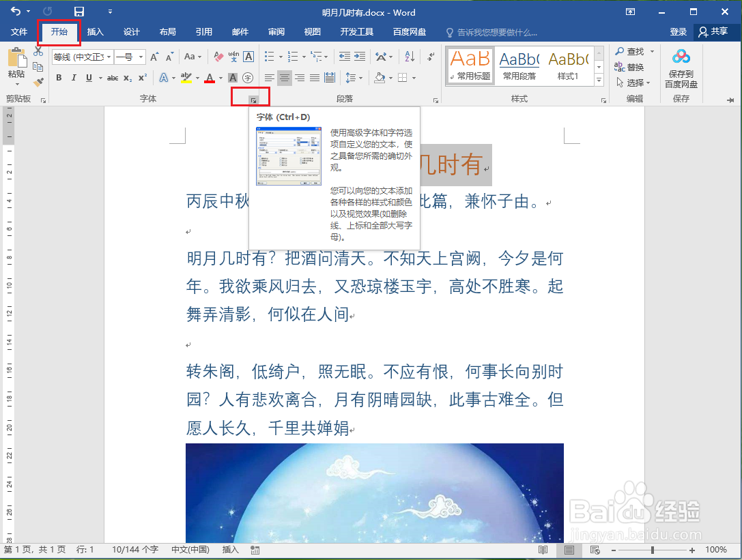Click the Cut scissors icon
The height and width of the screenshot is (560, 742).
click(38, 51)
